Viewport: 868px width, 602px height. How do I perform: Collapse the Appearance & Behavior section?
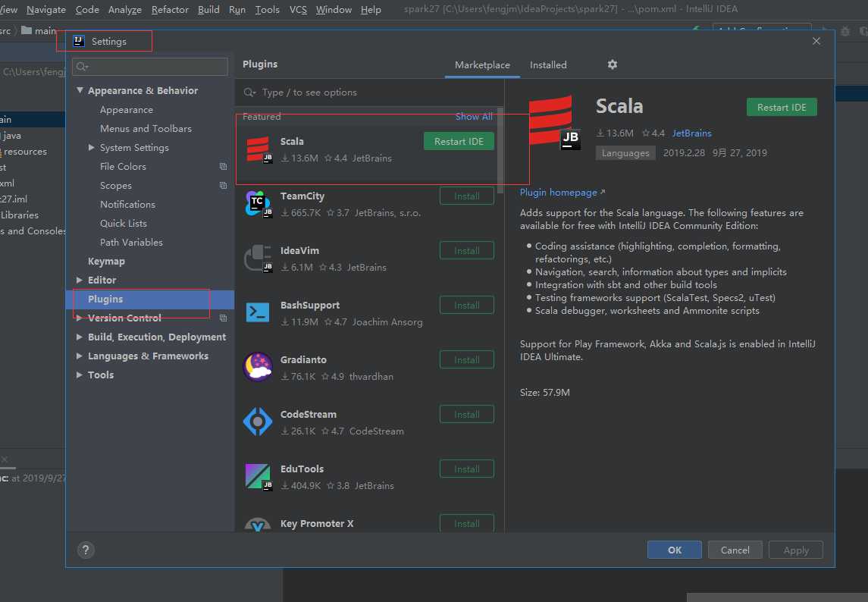[80, 89]
